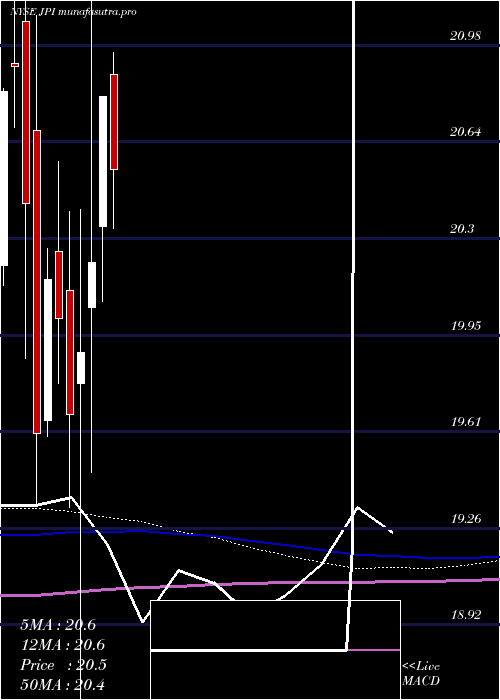Click the 19.61 price axis label

(x=466, y=421)
